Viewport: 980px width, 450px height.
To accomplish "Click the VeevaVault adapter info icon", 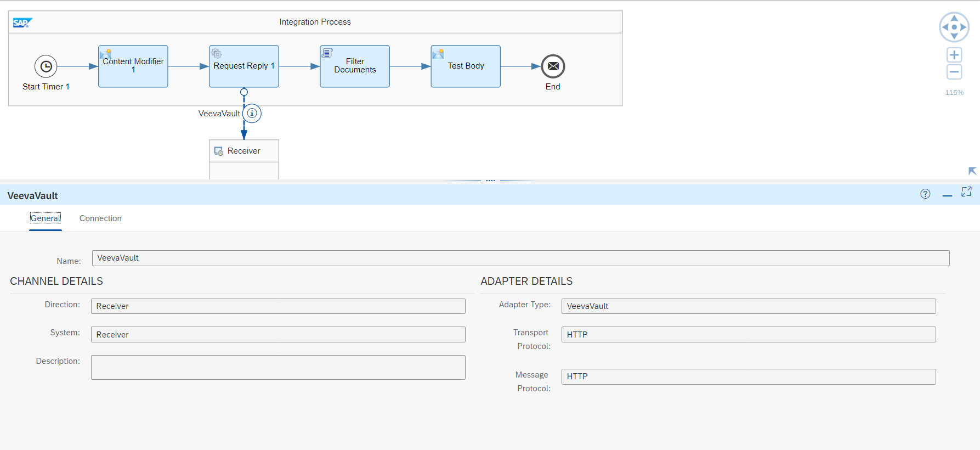I will pyautogui.click(x=252, y=114).
